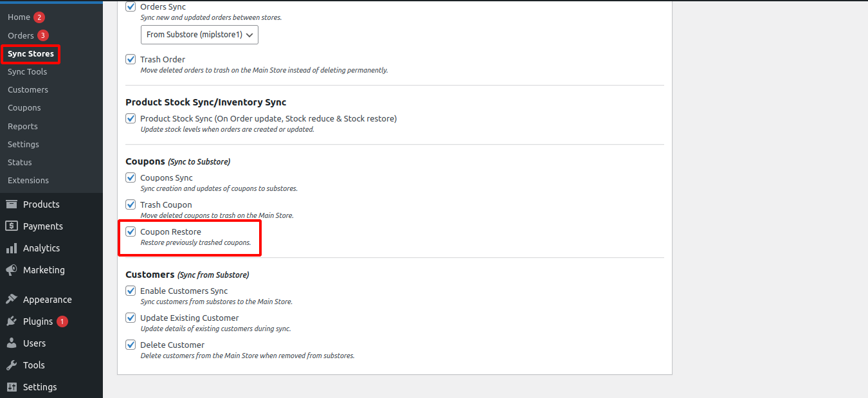The image size is (868, 398).
Task: Click the Tools wrench icon
Action: point(12,365)
